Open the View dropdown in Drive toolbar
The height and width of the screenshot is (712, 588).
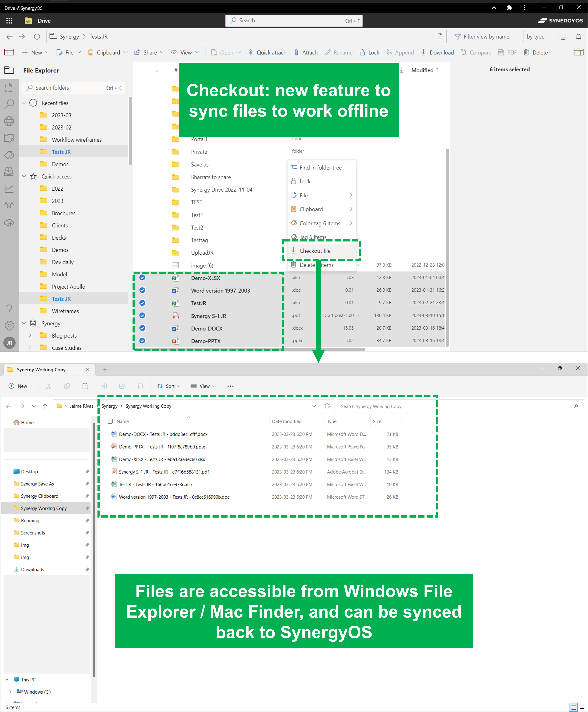[x=185, y=53]
